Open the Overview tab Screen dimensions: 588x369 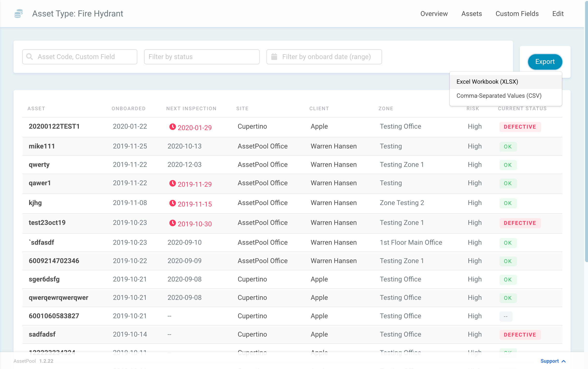point(434,14)
